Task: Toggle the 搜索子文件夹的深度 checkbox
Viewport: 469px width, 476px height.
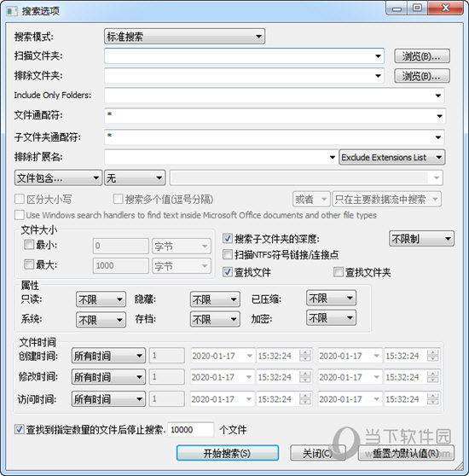Action: (x=228, y=239)
